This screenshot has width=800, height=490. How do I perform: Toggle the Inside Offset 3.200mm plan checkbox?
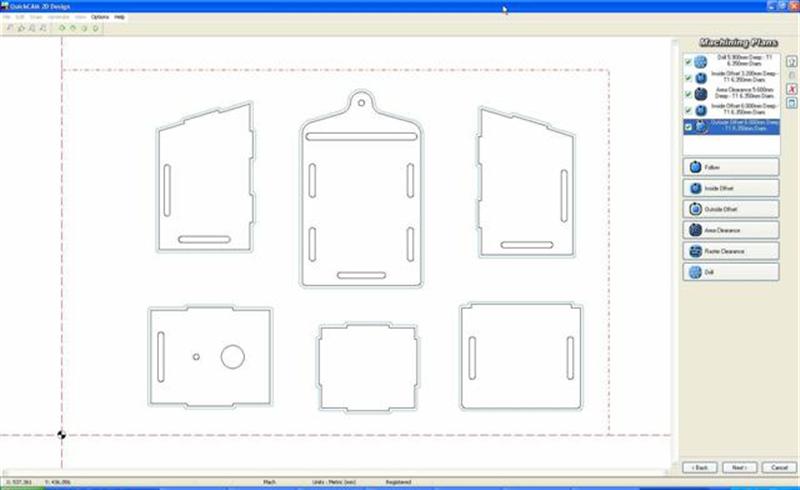pos(686,78)
